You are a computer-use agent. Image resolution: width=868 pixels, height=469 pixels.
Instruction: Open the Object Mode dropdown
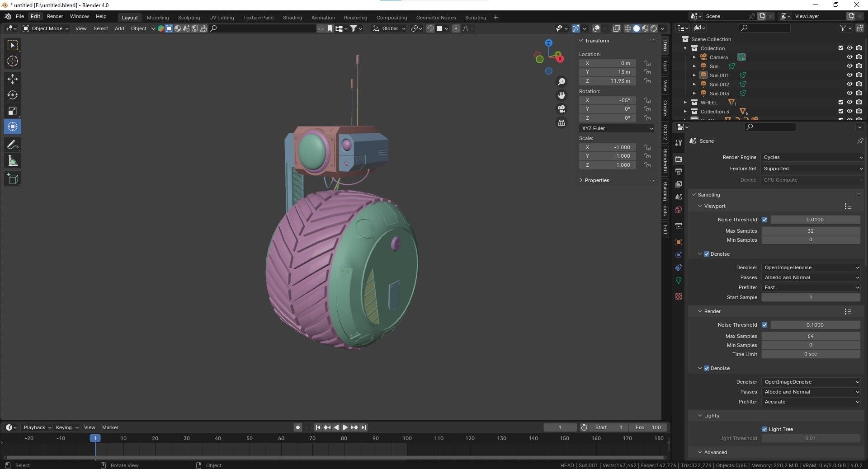pos(46,28)
